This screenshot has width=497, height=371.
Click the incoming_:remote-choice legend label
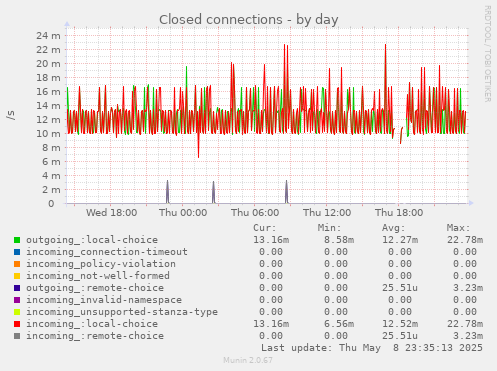point(95,336)
